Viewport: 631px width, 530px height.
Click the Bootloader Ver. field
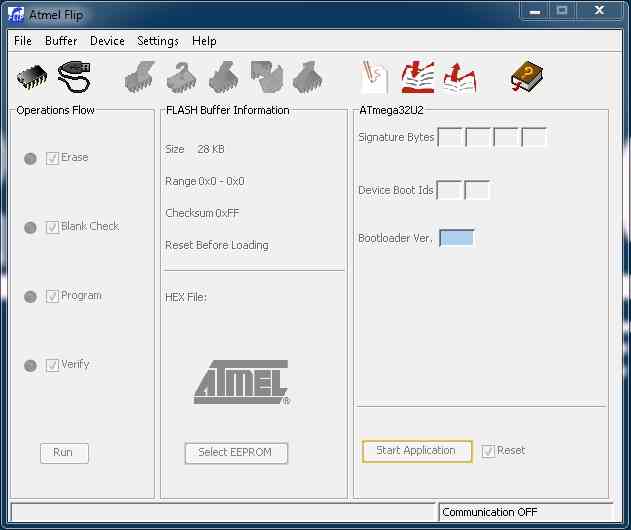456,238
